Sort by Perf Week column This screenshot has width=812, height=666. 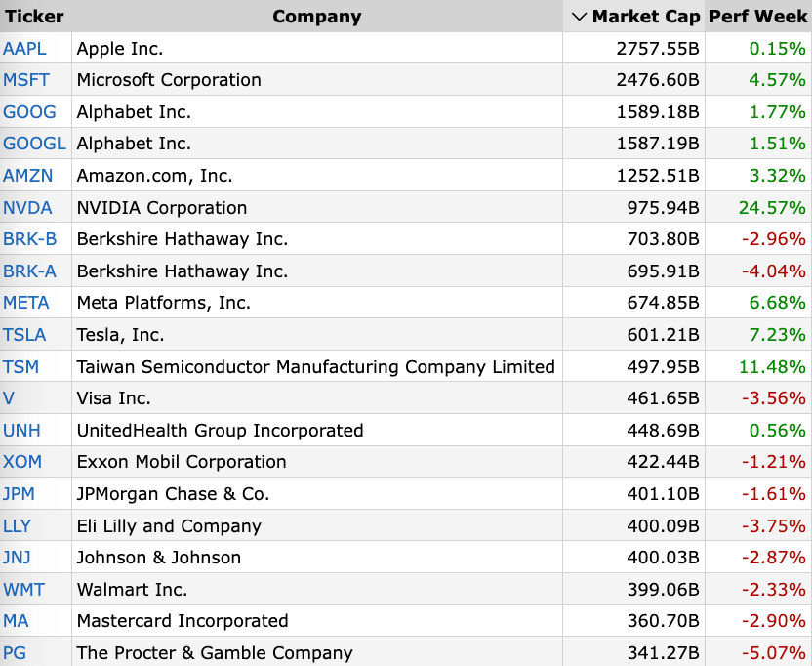(x=757, y=17)
